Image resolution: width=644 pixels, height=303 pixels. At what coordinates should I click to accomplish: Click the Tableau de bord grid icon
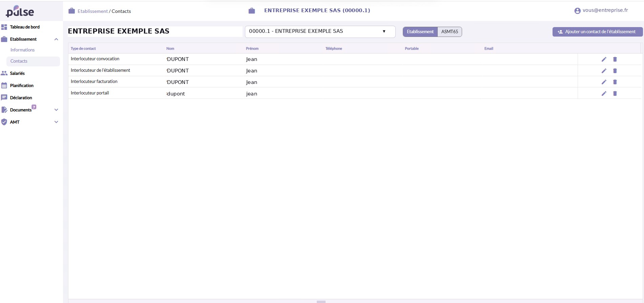click(4, 27)
